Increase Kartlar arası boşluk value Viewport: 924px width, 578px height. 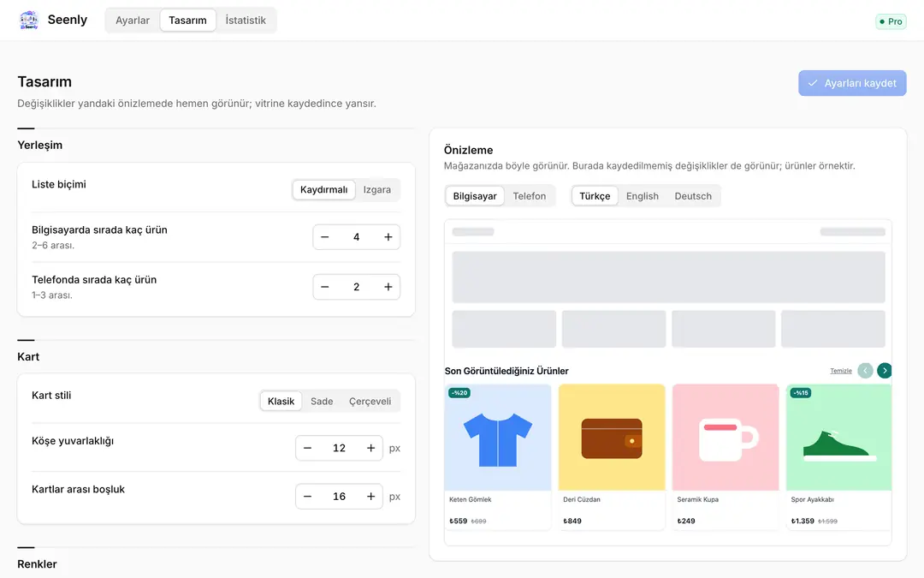[x=370, y=497]
